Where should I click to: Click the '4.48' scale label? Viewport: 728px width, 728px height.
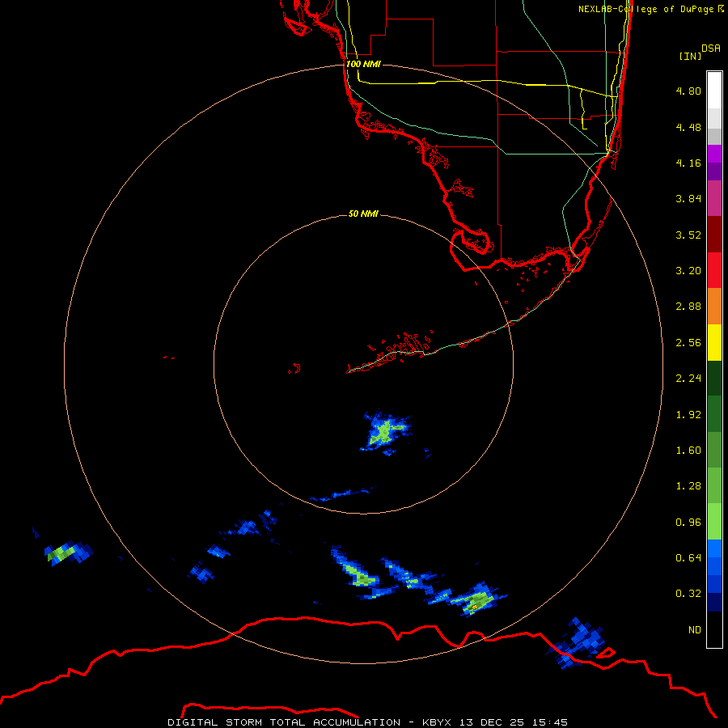[688, 127]
